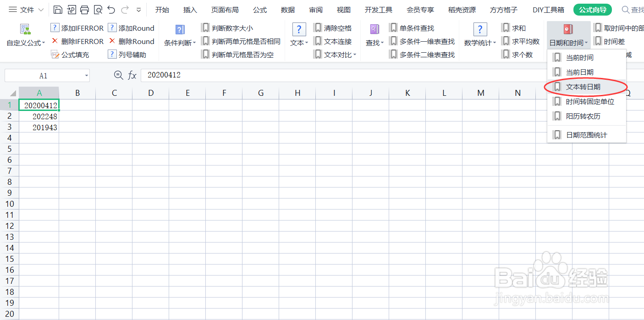Click the 求平均数 item
The width and height of the screenshot is (644, 320).
click(521, 41)
